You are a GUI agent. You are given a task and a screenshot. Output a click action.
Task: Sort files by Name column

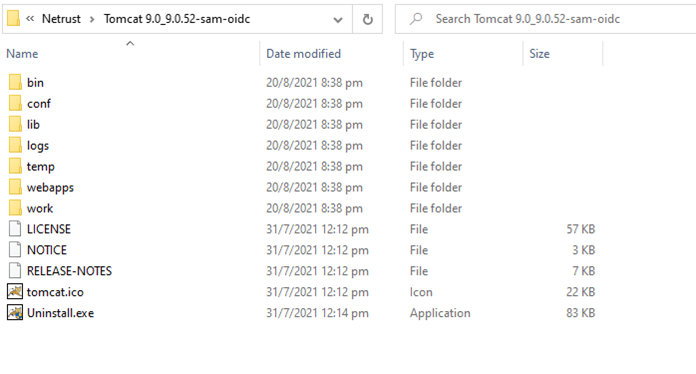22,54
